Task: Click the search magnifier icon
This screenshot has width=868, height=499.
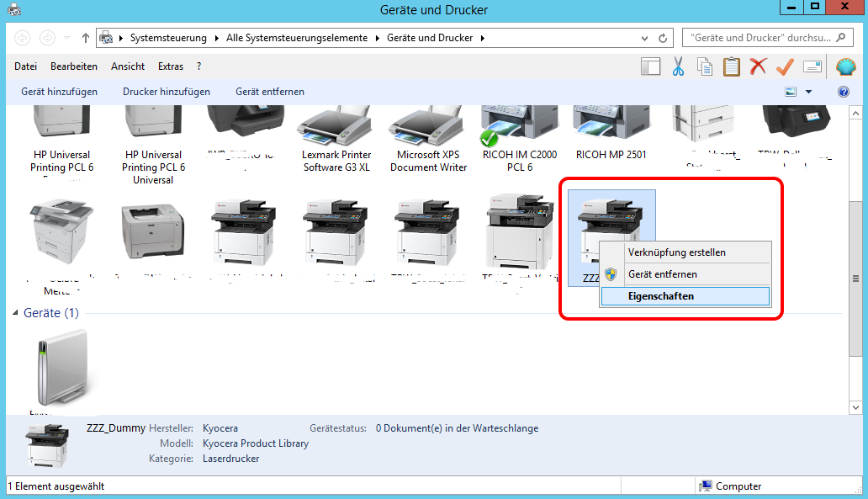Action: point(841,38)
